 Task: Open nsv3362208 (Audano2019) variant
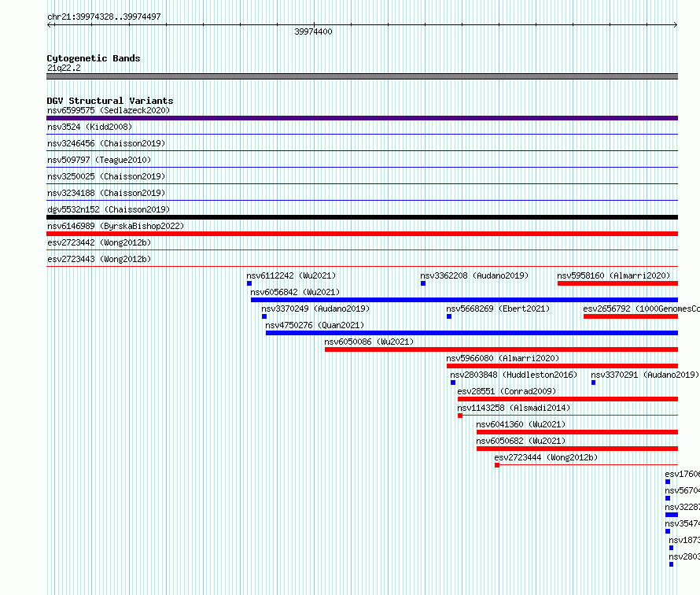tap(474, 275)
